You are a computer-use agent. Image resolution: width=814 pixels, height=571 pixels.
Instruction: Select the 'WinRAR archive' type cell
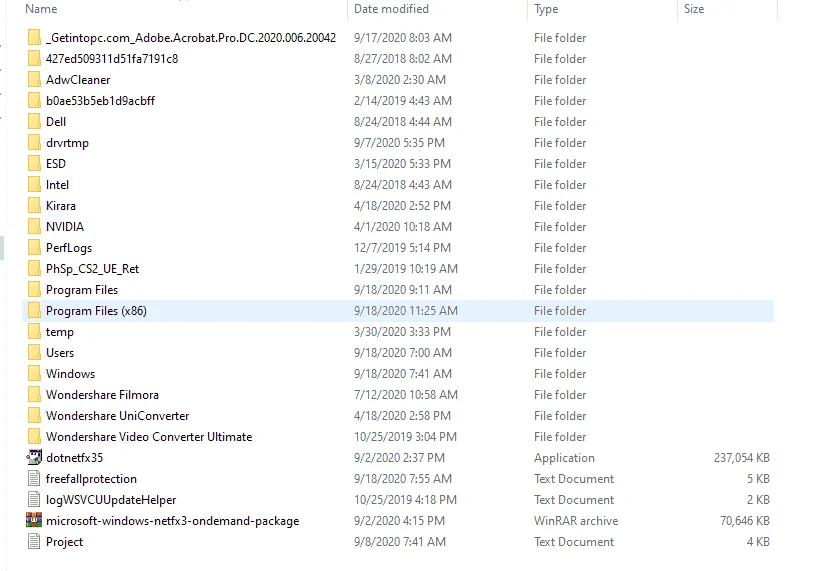pyautogui.click(x=576, y=521)
